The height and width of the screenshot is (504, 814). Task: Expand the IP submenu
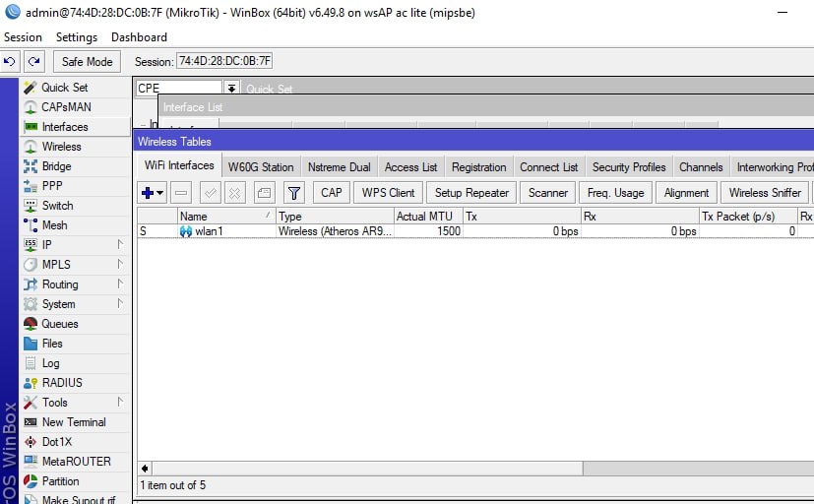click(120, 244)
